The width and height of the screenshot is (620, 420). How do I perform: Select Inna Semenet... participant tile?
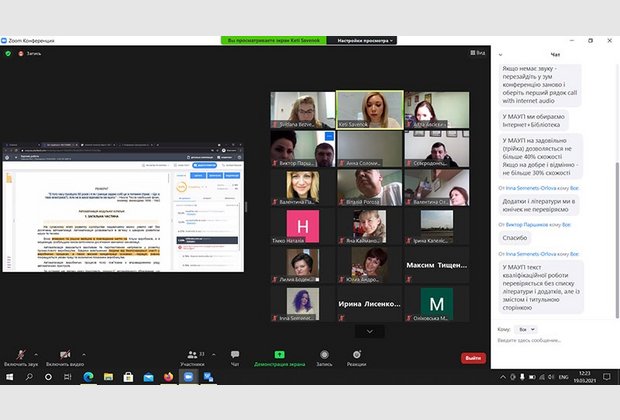point(303,304)
